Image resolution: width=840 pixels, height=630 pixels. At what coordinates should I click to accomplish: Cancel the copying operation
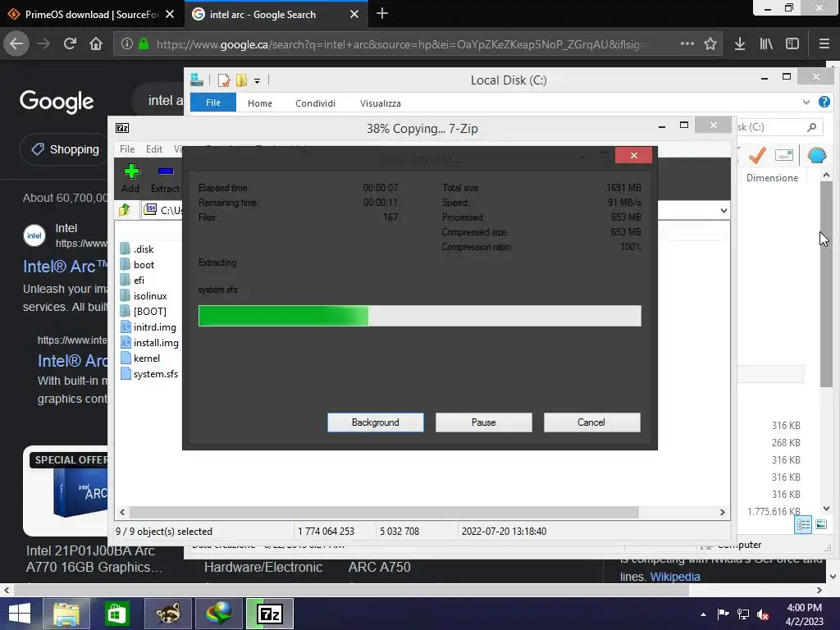[591, 422]
